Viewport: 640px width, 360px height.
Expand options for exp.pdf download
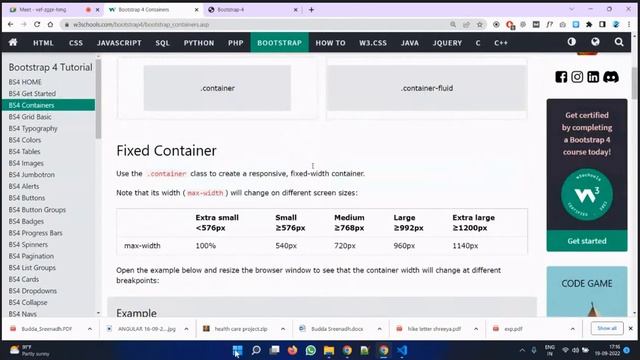pyautogui.click(x=572, y=329)
